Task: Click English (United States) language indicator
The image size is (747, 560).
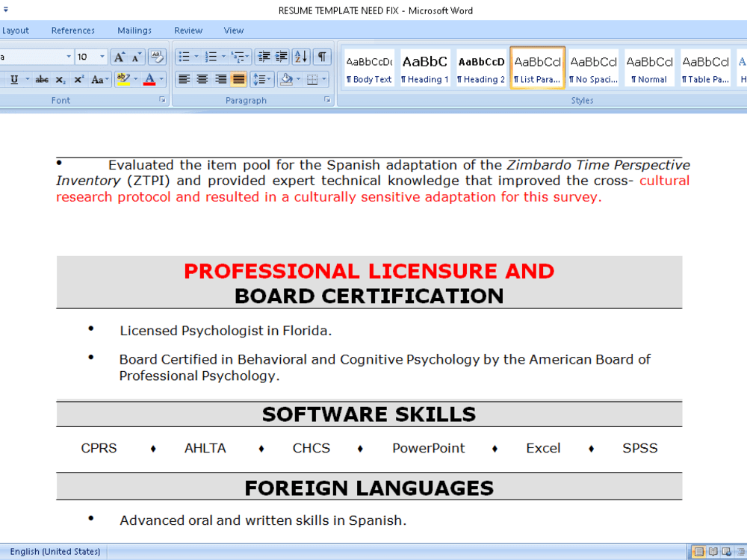Action: click(55, 552)
